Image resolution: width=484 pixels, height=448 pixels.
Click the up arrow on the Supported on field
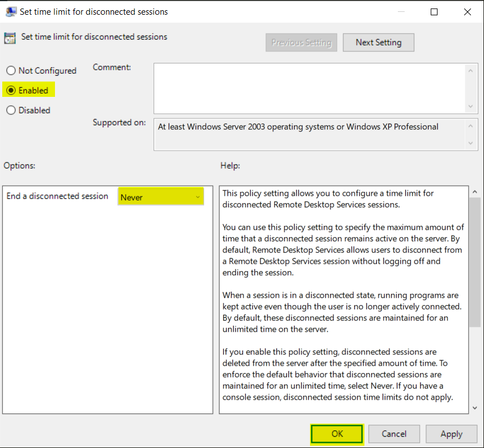[471, 125]
